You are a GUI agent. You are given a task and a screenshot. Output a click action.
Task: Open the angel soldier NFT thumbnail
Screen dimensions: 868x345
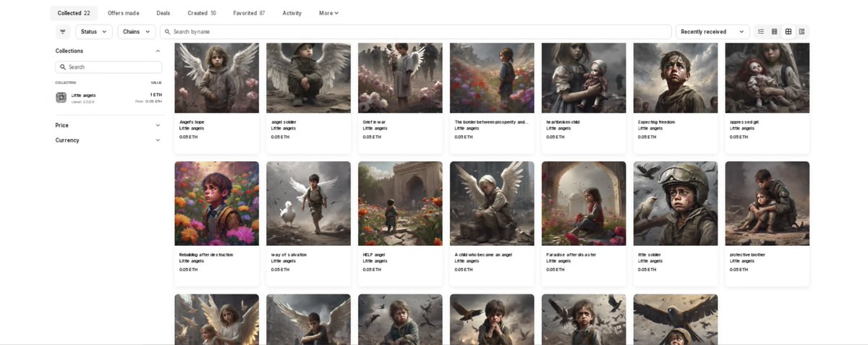[x=308, y=77]
